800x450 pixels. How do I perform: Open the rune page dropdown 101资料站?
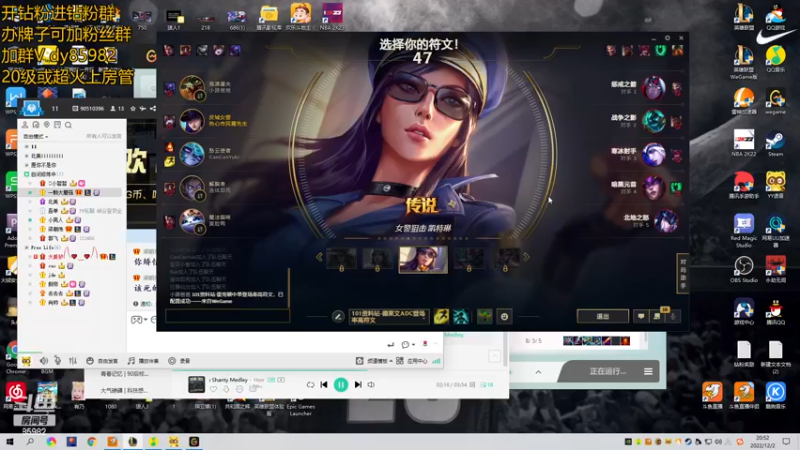click(x=389, y=317)
